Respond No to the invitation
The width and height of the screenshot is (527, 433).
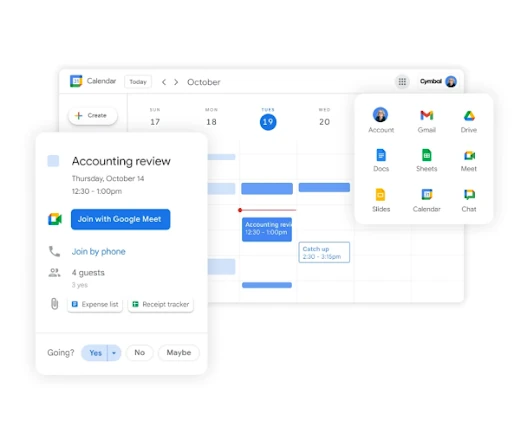coord(139,353)
